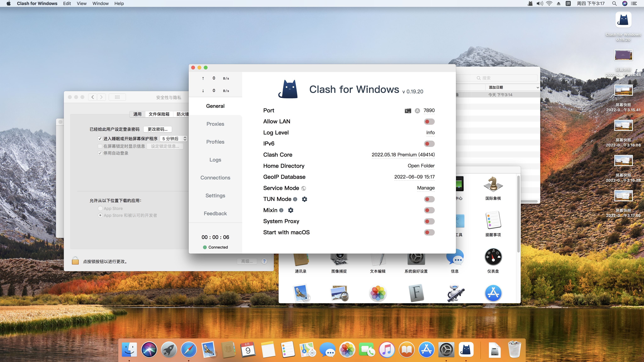Show all preferences grid button
This screenshot has width=644, height=362.
pos(117,97)
